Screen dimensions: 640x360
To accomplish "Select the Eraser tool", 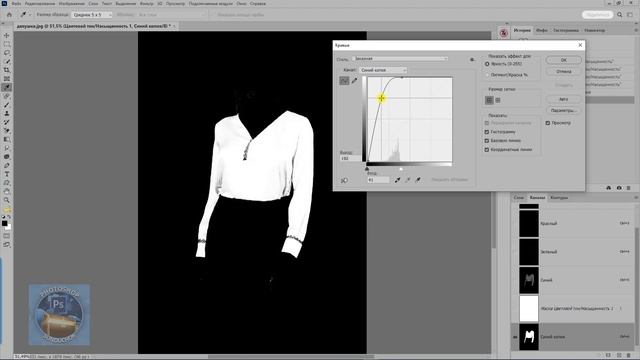I will [x=7, y=131].
